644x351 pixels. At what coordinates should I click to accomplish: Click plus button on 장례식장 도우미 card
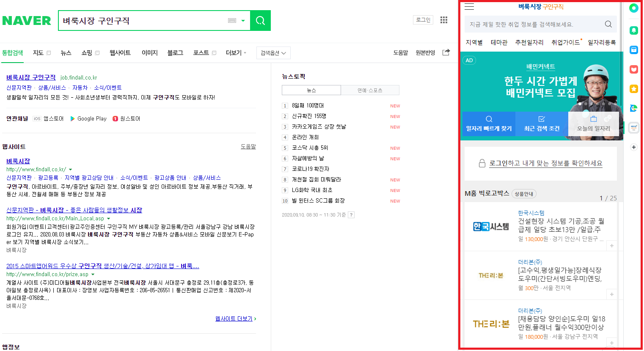point(611,294)
